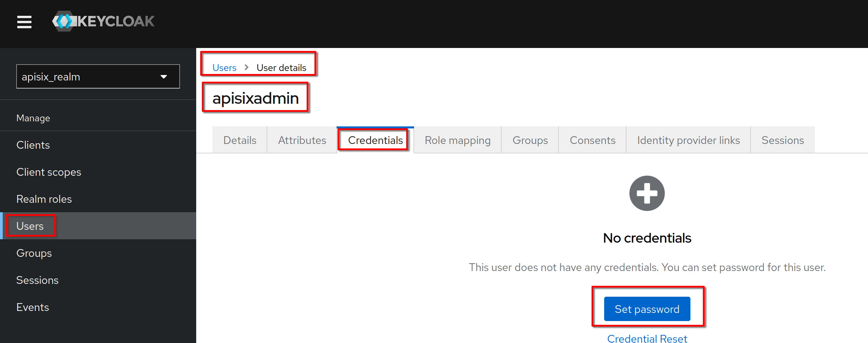Open Clients in the sidebar
Viewport: 868px width, 343px height.
pos(33,145)
